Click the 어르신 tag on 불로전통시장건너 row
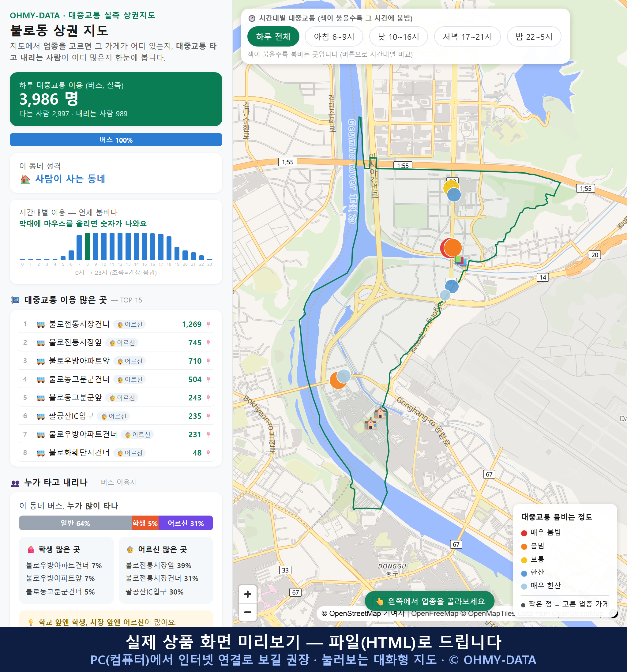627x672 pixels. (x=130, y=325)
